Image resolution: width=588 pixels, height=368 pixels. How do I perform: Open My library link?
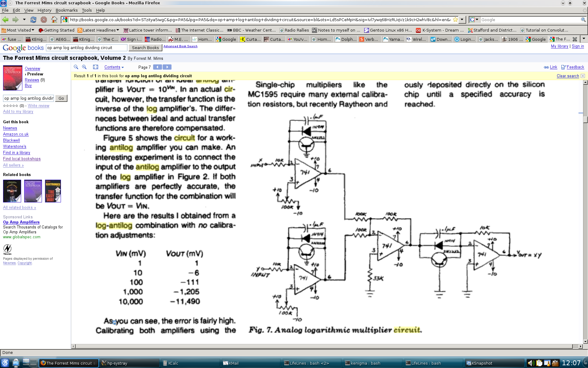click(x=559, y=46)
